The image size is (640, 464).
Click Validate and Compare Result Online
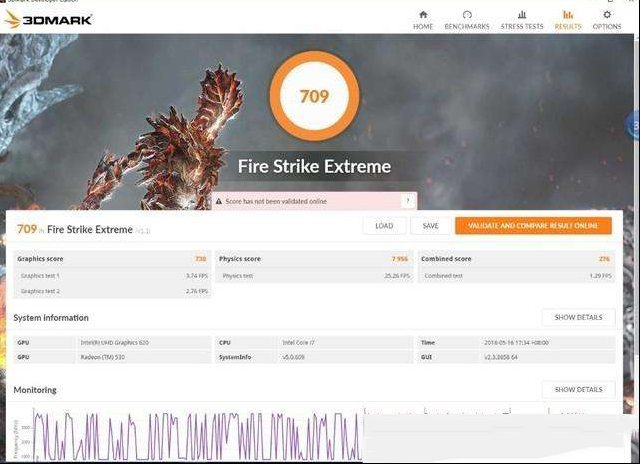pyautogui.click(x=533, y=226)
